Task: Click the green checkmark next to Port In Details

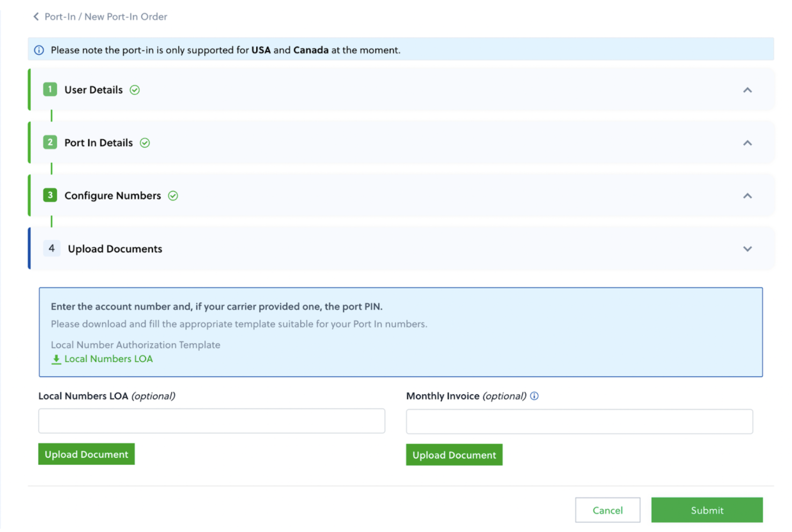Action: pyautogui.click(x=145, y=143)
